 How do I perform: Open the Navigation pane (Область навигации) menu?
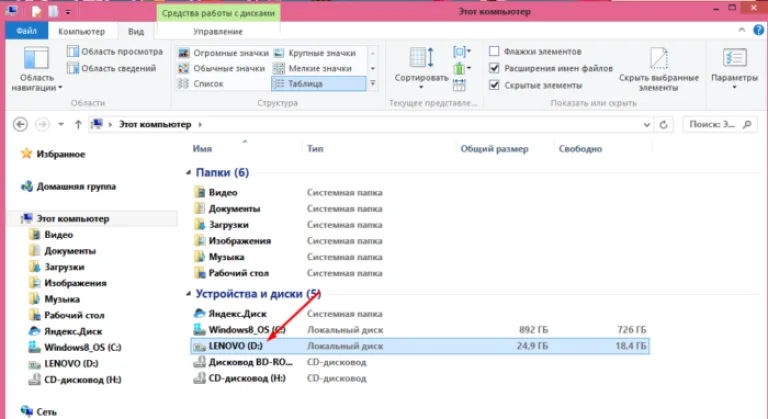pyautogui.click(x=37, y=69)
